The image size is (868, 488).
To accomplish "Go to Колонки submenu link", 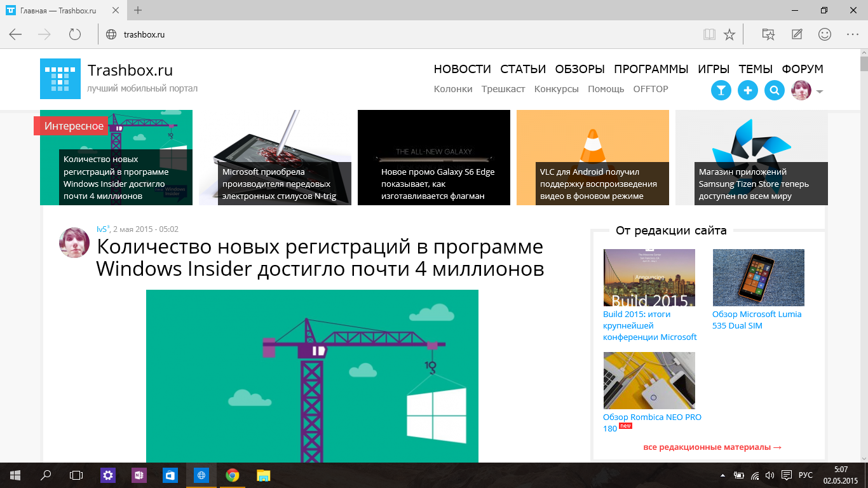I will point(453,89).
